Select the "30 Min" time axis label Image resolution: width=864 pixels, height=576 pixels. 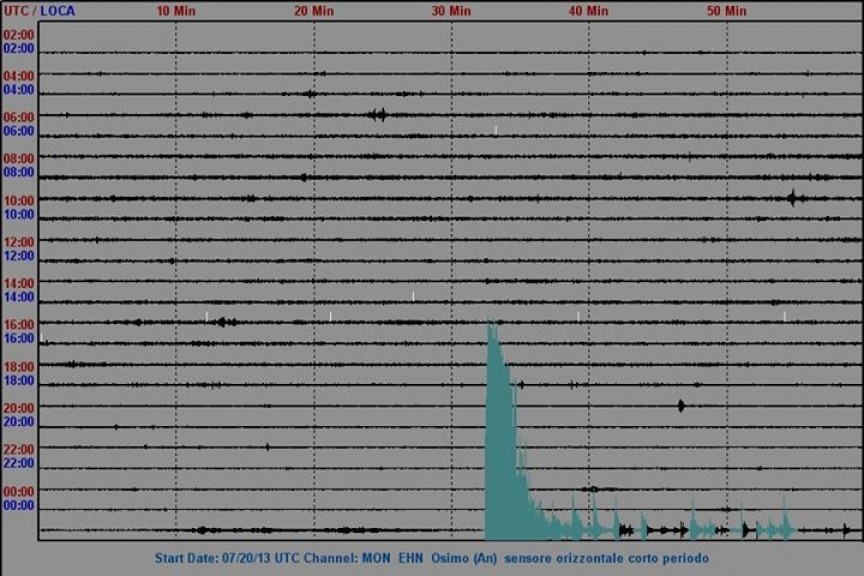(451, 11)
